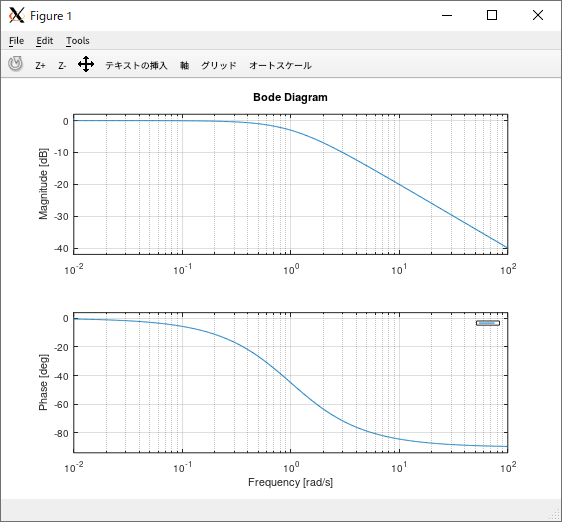
Task: Open the File menu
Action: coord(16,41)
